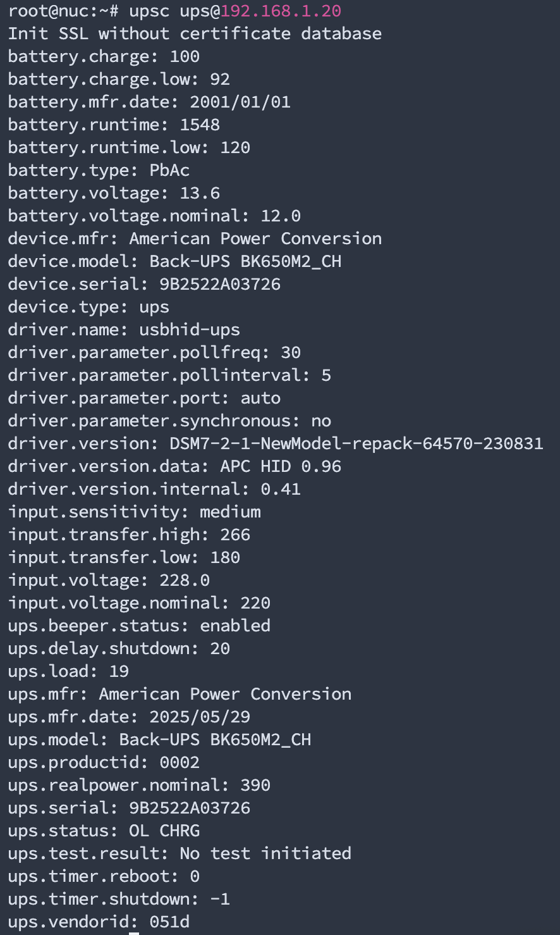Click the driver.version DSM7-2-1-NewModel-repack string
The height and width of the screenshot is (935, 560).
coord(356,443)
